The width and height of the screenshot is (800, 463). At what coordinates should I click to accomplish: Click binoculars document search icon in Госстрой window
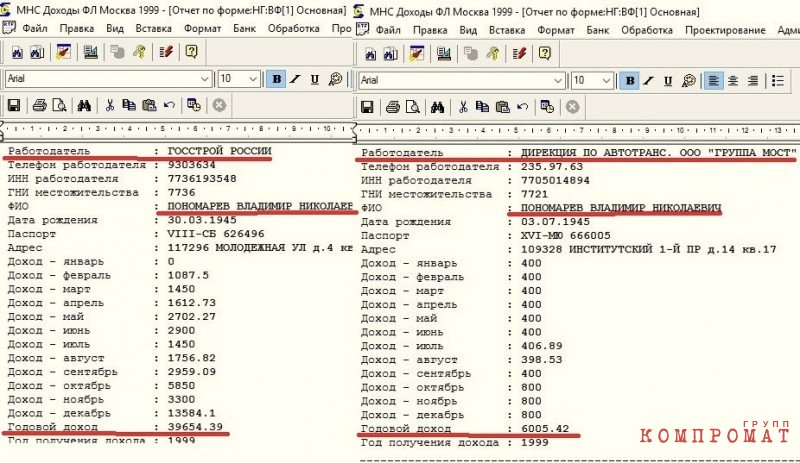coord(17,52)
